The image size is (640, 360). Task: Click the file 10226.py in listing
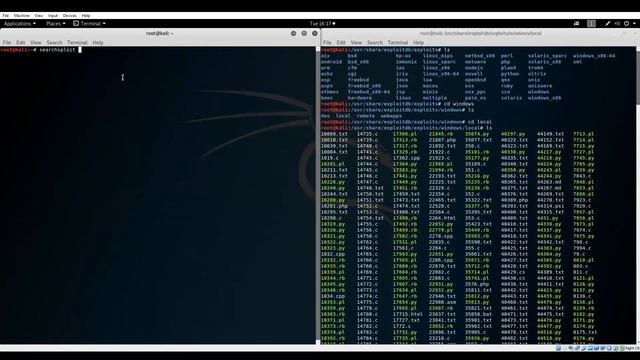pos(333,182)
